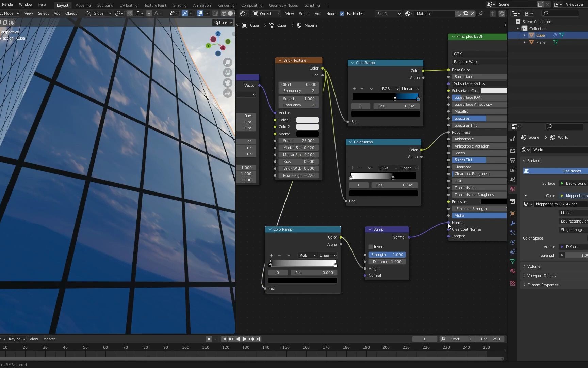This screenshot has height=368, width=588.
Task: Toggle camera view icon in viewport
Action: click(228, 83)
